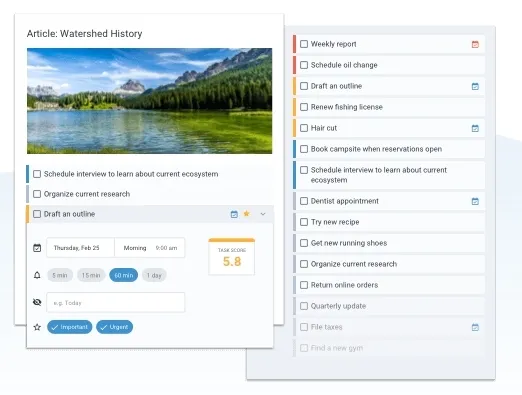The height and width of the screenshot is (395, 522).
Task: Click the reminder bell icon
Action: tap(37, 275)
